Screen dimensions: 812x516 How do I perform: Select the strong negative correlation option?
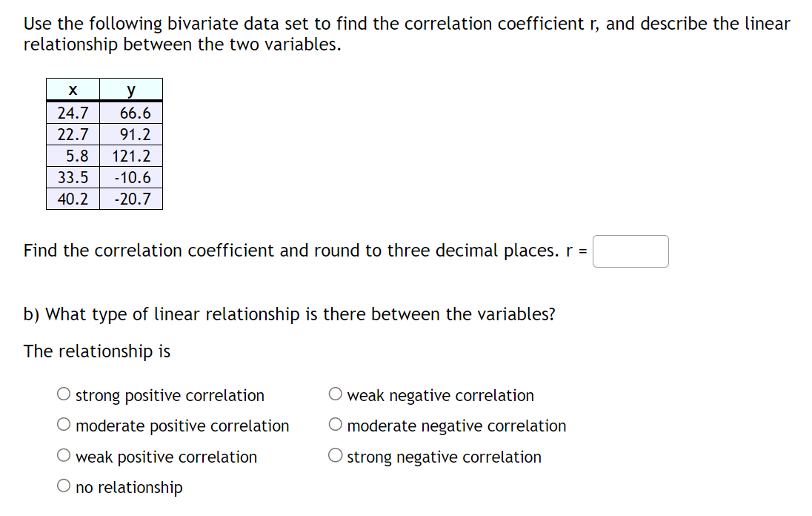(x=336, y=454)
